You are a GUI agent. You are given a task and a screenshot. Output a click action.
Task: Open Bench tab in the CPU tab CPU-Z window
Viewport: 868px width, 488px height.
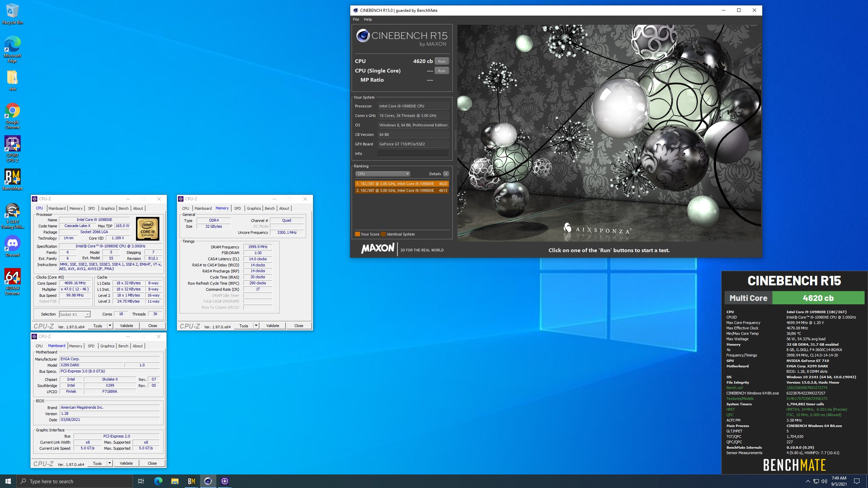[x=124, y=208]
